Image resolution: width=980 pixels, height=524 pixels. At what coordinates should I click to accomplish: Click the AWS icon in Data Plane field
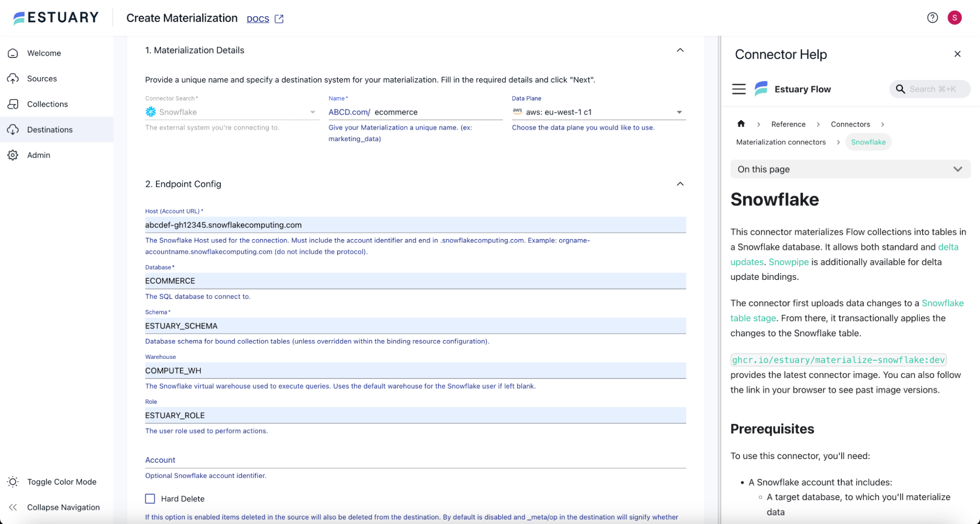tap(517, 111)
